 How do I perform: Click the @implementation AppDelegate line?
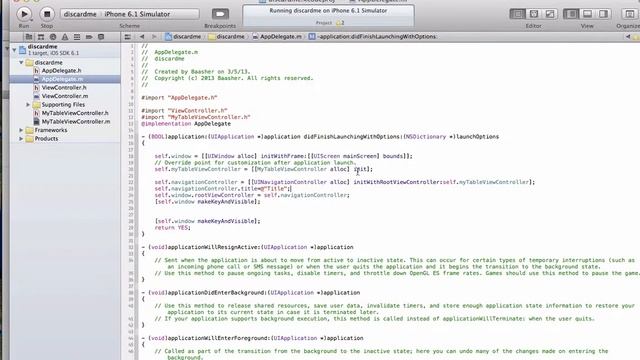click(x=186, y=124)
